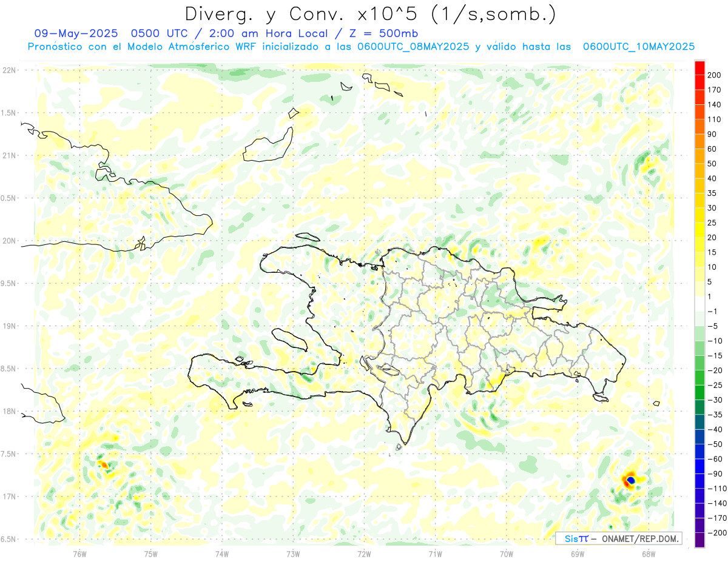The image size is (728, 562).
Task: Click the "ONAMET/REP.DOM." credit label
Action: pyautogui.click(x=639, y=538)
